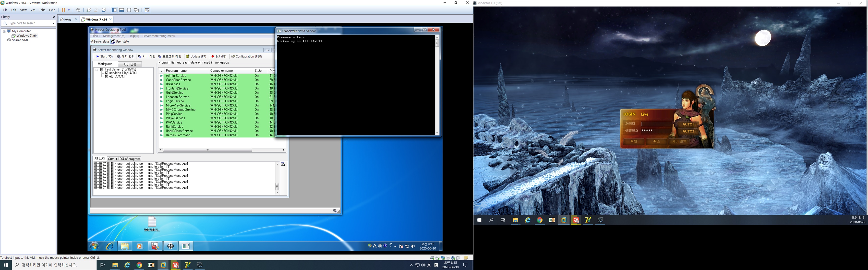Click the VMware hard disk status icon
Screen dimensions: 868x270
(432, 258)
